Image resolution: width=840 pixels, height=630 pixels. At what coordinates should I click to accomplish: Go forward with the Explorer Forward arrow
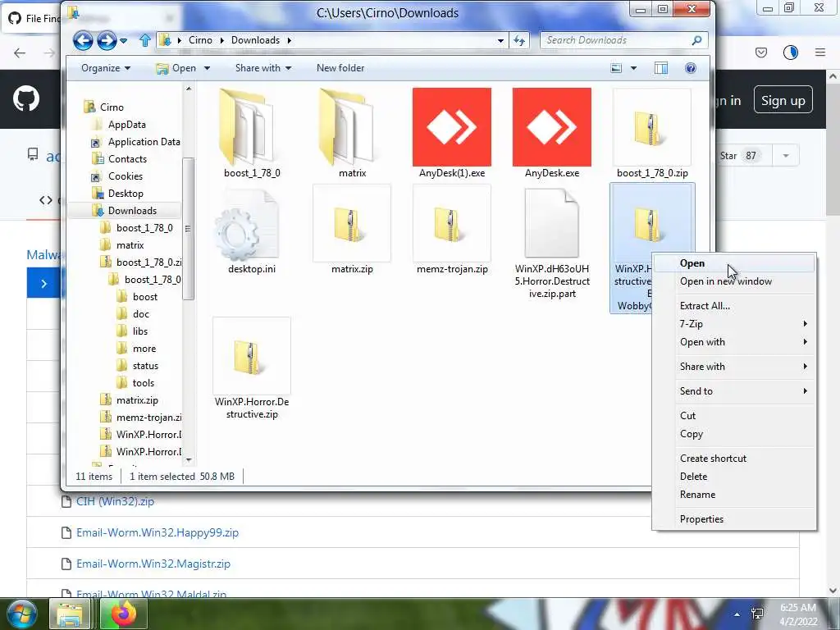coord(107,40)
